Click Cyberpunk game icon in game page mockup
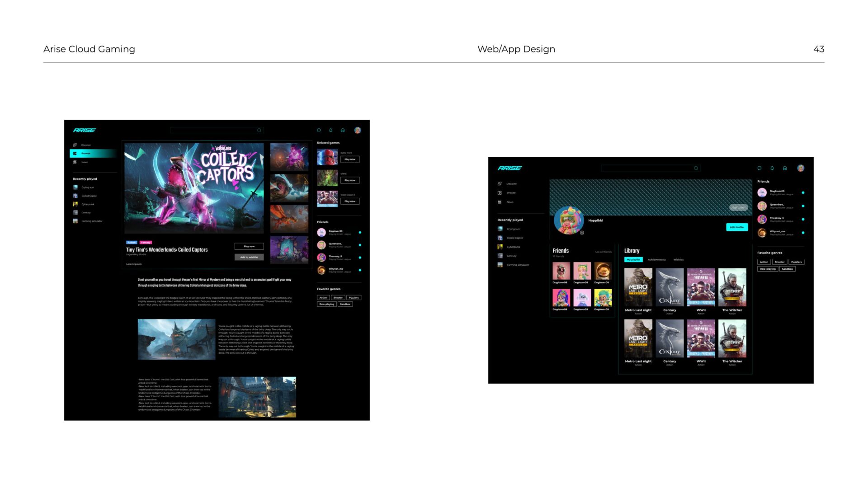Viewport: 868px width, 488px height. pyautogui.click(x=75, y=204)
